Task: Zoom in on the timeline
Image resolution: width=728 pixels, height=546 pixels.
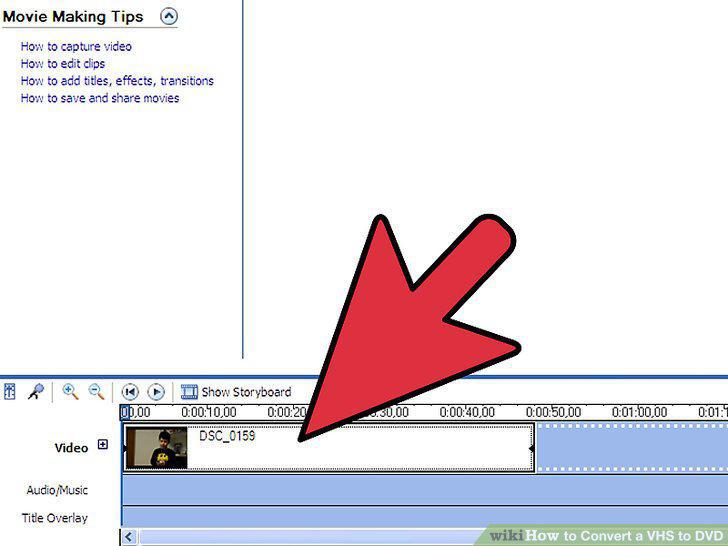Action: pos(71,391)
